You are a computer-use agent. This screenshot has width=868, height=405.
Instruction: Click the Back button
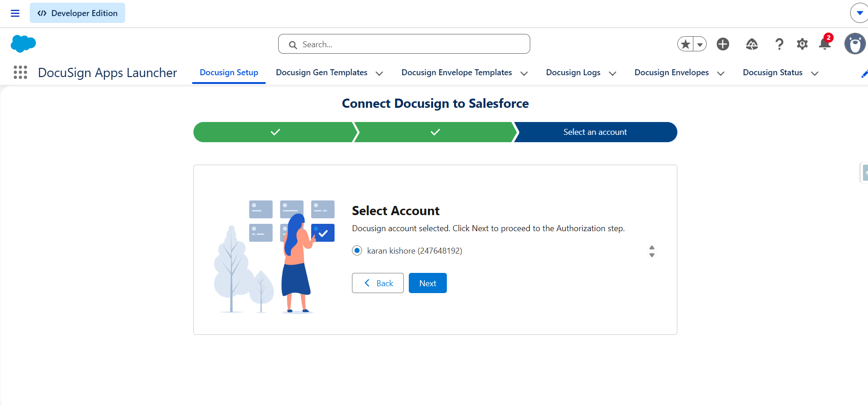click(378, 283)
